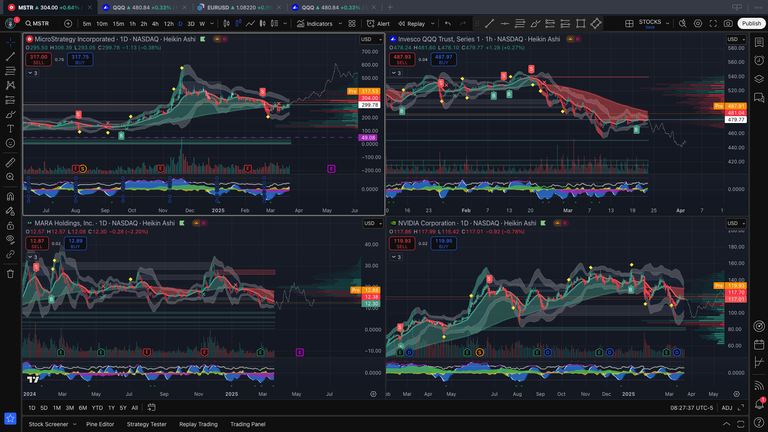This screenshot has width=768, height=432.
Task: Open the emoji icons tool
Action: [10, 143]
